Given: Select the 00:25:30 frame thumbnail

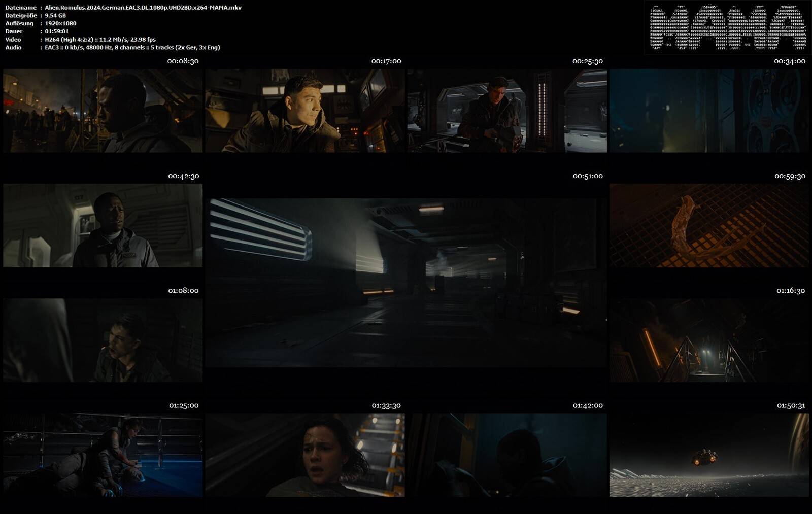Looking at the screenshot, I should (x=507, y=111).
